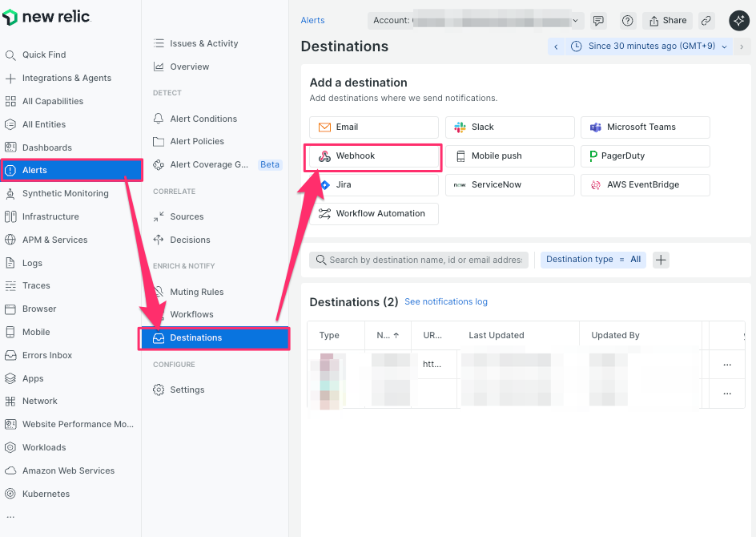Sort by the Last Updated column header

tap(497, 336)
